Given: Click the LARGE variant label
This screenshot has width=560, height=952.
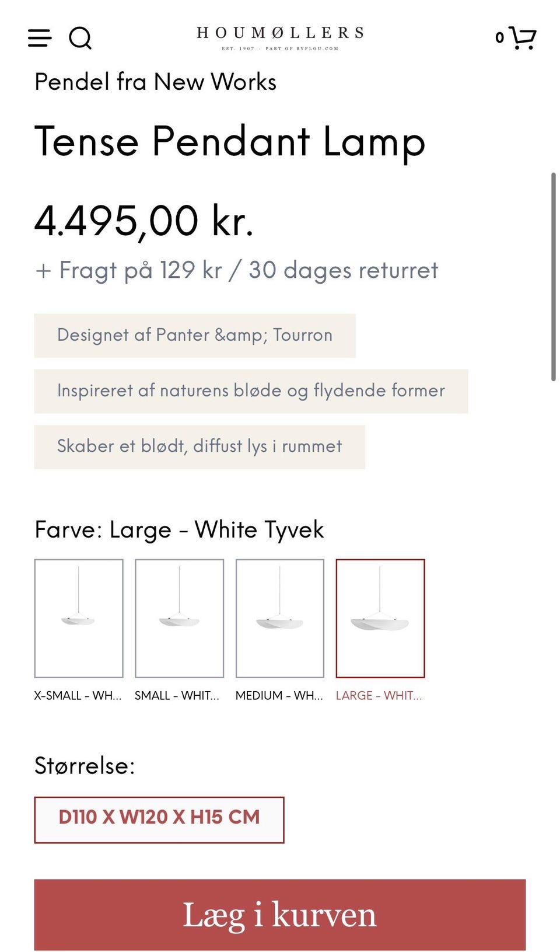Looking at the screenshot, I should pos(379,696).
